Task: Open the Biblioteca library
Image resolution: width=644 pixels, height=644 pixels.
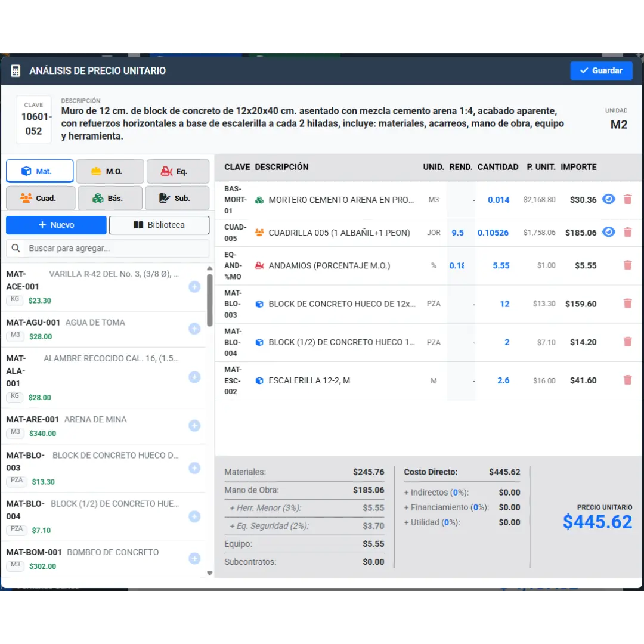Action: click(x=159, y=225)
